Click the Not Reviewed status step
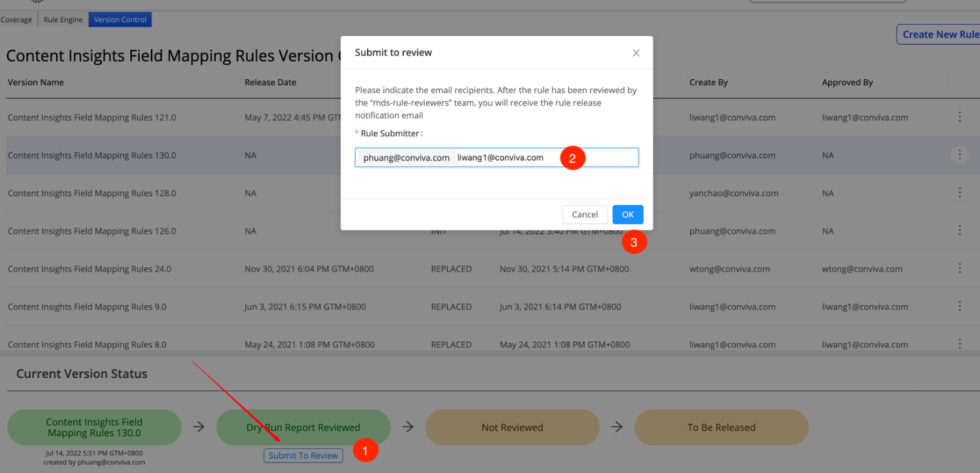This screenshot has height=473, width=980. [513, 428]
